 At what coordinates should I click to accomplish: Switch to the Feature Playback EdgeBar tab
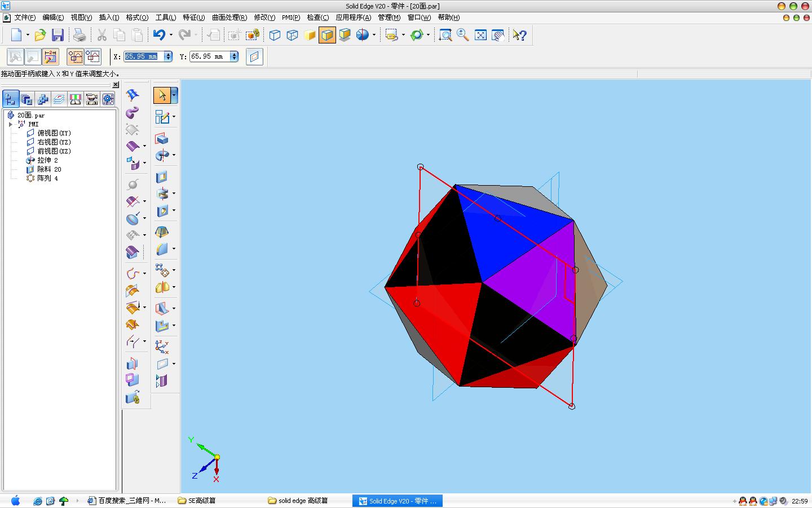coord(91,99)
